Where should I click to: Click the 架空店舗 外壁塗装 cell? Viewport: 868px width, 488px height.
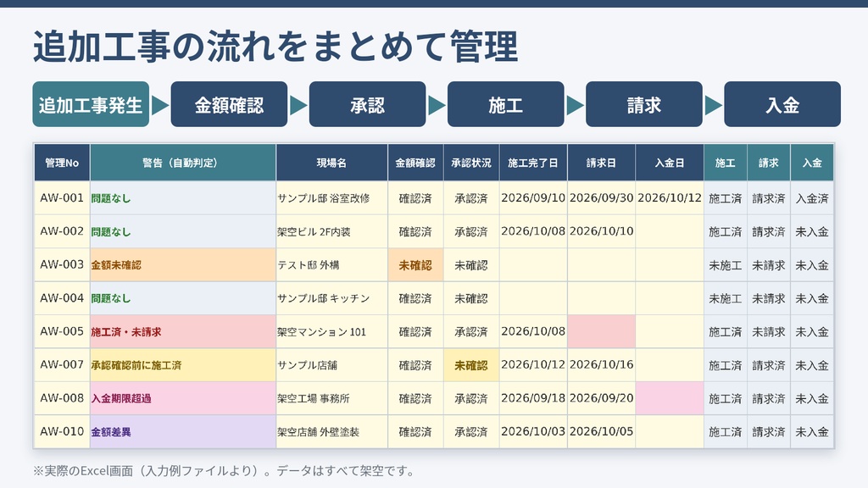click(x=331, y=431)
